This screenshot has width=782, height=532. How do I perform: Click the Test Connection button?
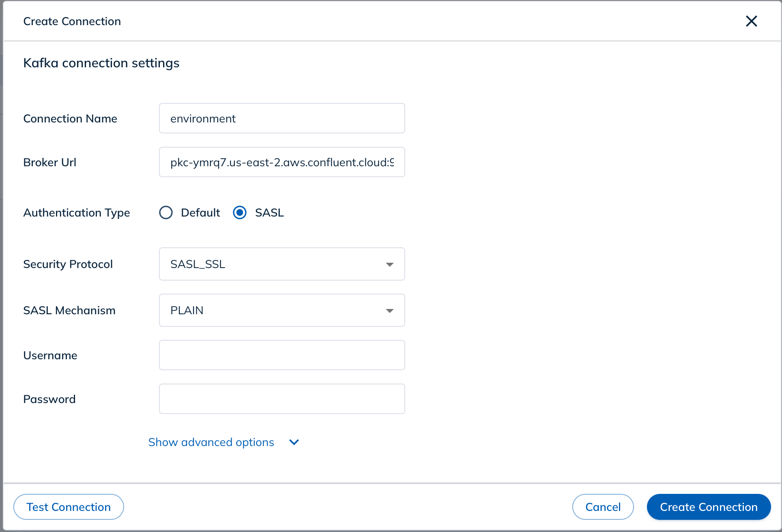[68, 507]
